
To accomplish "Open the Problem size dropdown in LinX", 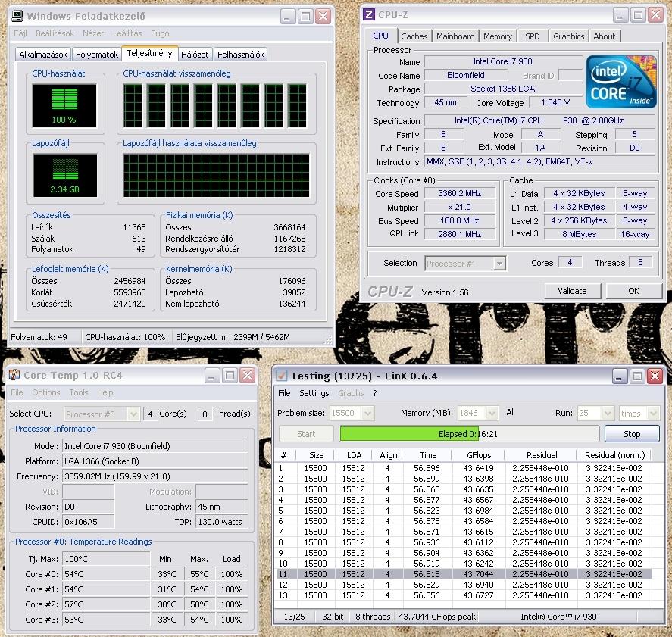I will (x=367, y=413).
